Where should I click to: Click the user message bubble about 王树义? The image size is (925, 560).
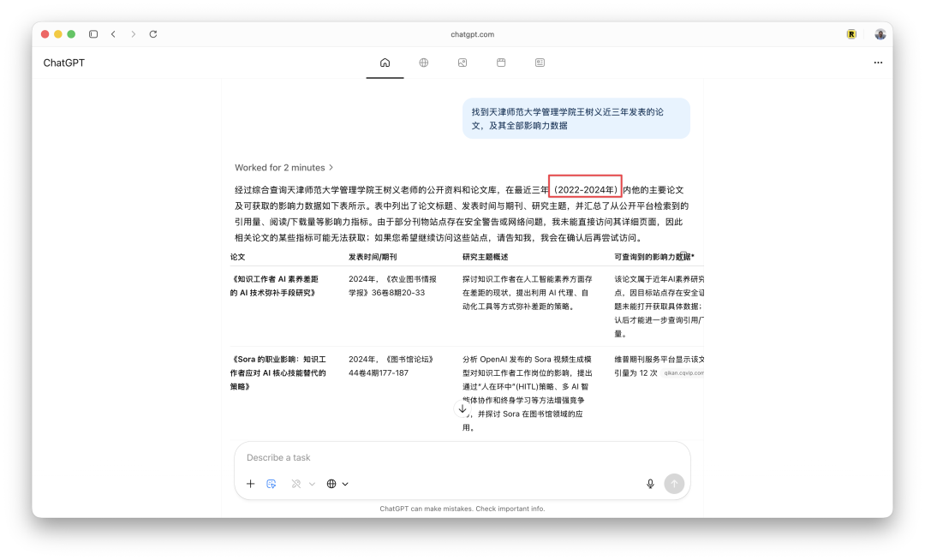click(x=576, y=118)
